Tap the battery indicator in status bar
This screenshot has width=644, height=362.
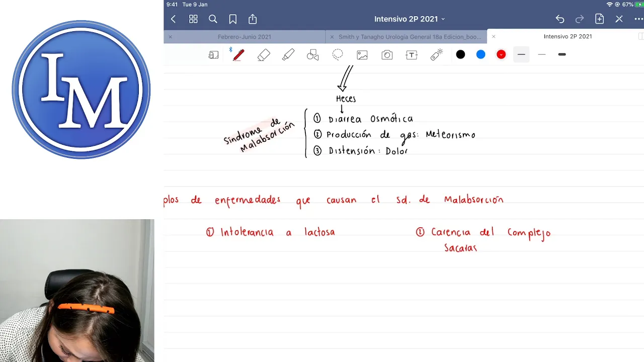click(x=639, y=5)
